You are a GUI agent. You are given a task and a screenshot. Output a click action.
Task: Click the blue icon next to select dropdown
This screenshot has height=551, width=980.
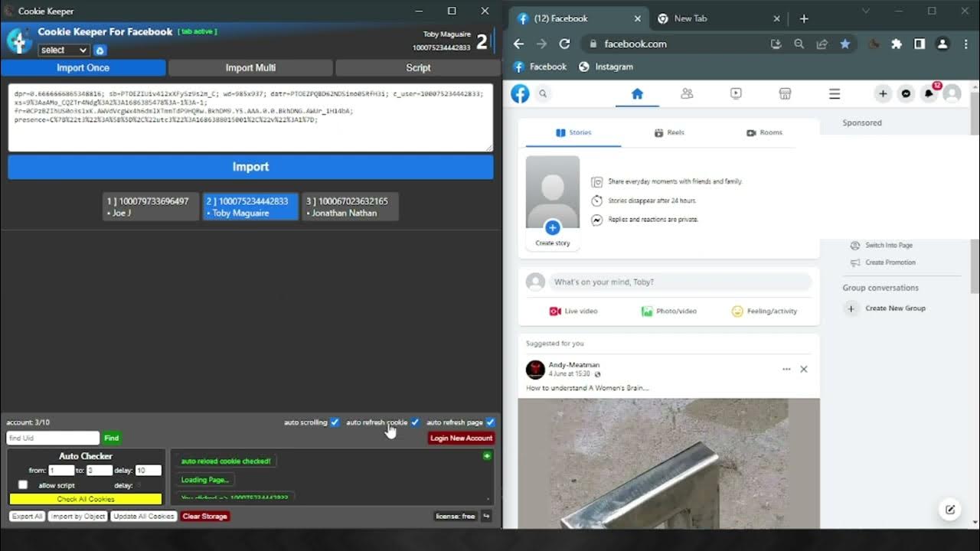100,51
